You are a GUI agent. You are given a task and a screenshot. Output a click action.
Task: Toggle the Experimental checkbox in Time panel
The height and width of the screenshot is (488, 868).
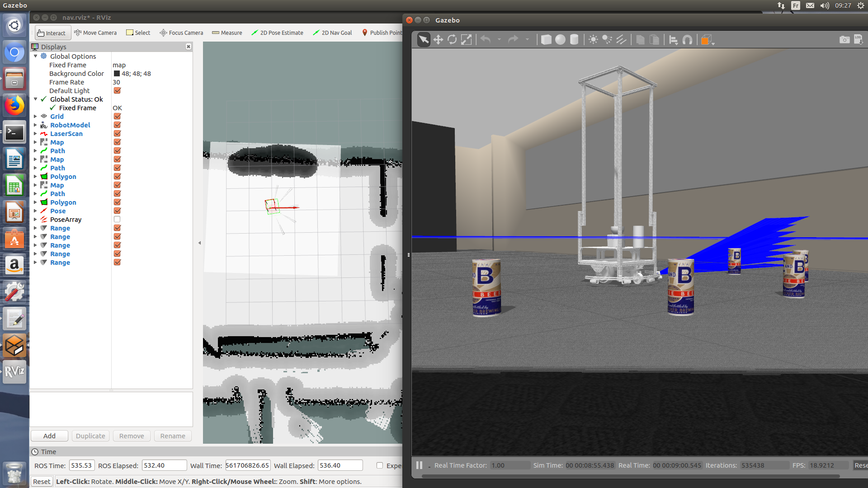point(380,466)
